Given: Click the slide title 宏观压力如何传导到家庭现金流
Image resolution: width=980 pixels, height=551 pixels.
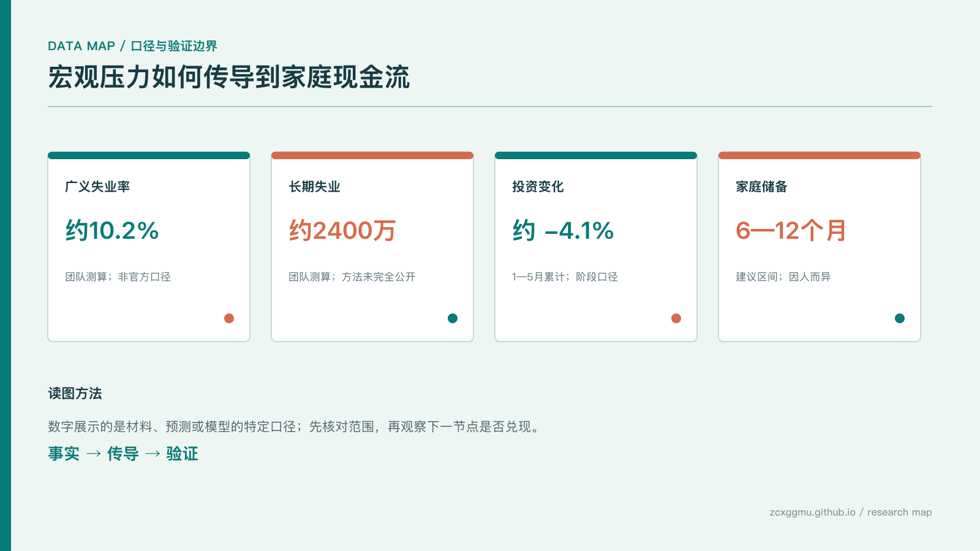Looking at the screenshot, I should 228,77.
